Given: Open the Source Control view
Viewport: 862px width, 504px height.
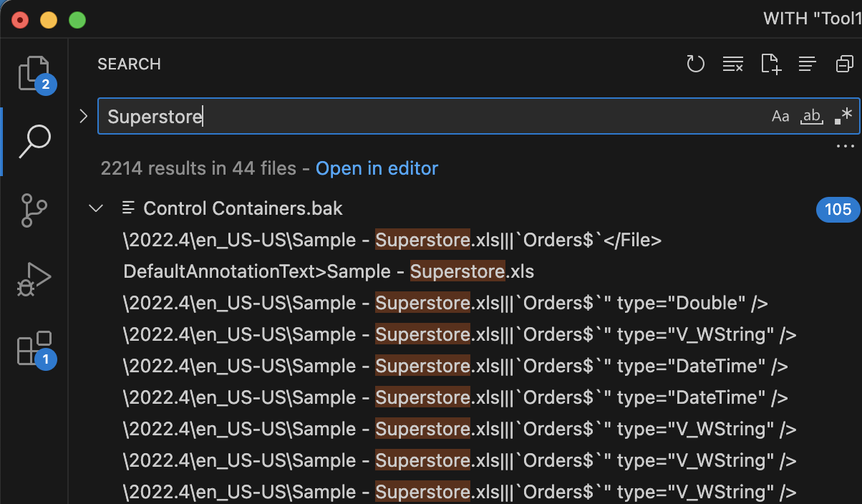Looking at the screenshot, I should point(34,210).
